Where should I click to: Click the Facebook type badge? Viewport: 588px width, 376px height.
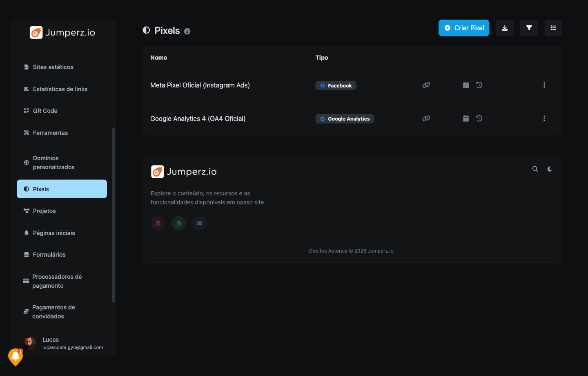(x=336, y=85)
